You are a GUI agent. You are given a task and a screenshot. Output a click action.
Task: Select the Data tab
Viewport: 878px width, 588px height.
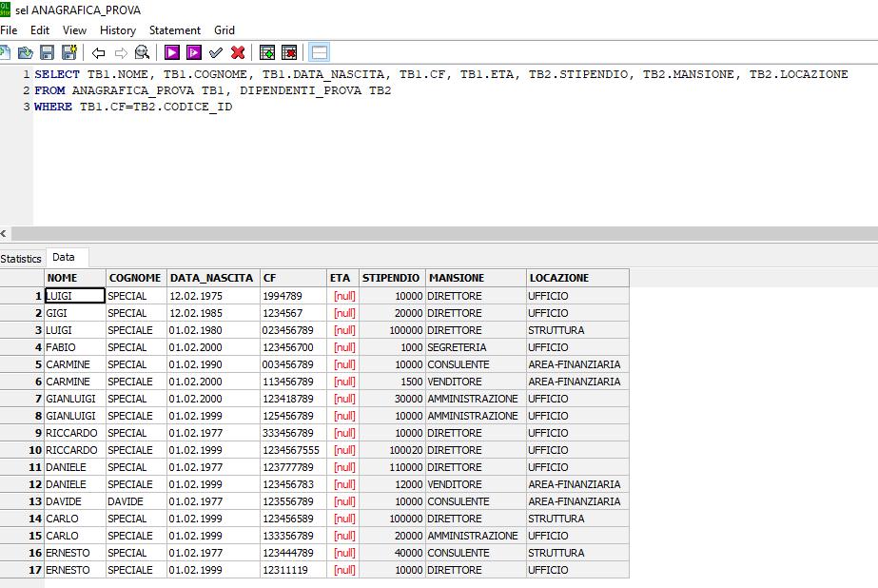(66, 257)
